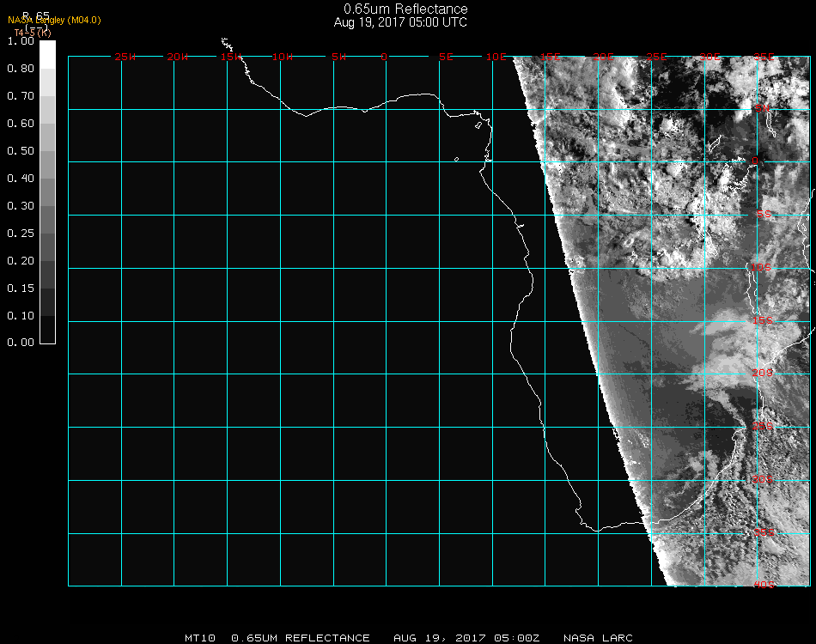Click the 35E longitude label

coord(764,57)
